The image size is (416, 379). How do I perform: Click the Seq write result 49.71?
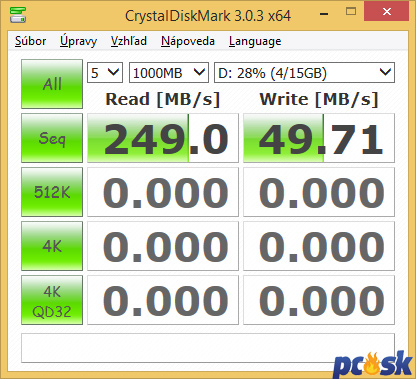click(319, 138)
